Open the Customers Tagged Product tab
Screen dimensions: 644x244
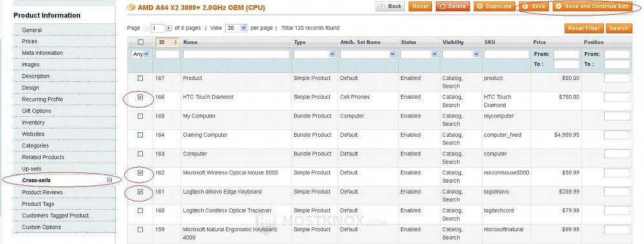click(65, 216)
